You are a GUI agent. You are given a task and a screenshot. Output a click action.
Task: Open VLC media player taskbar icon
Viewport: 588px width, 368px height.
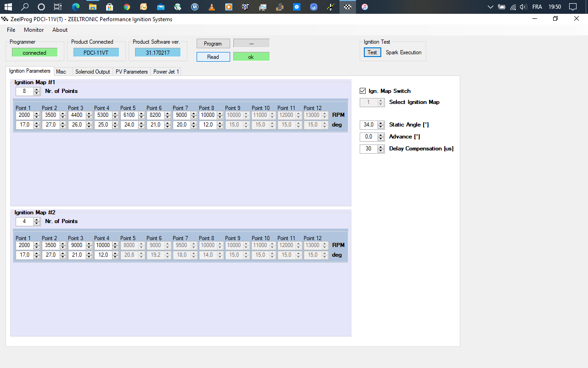coord(211,7)
